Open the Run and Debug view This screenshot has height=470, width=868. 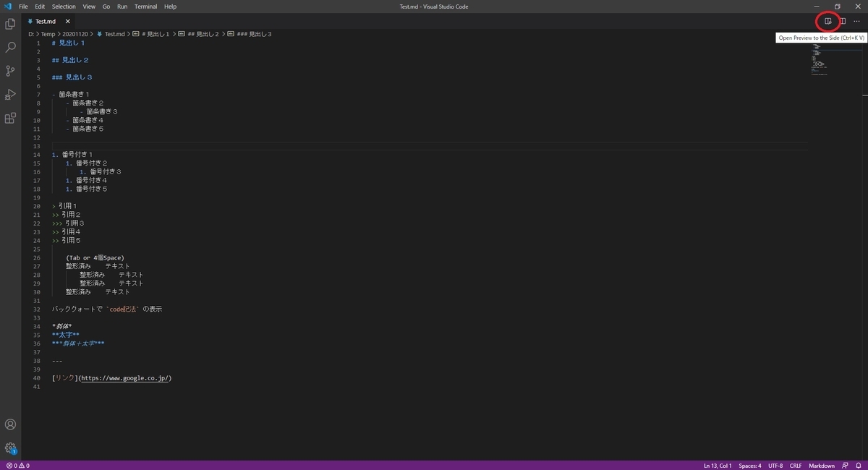10,95
